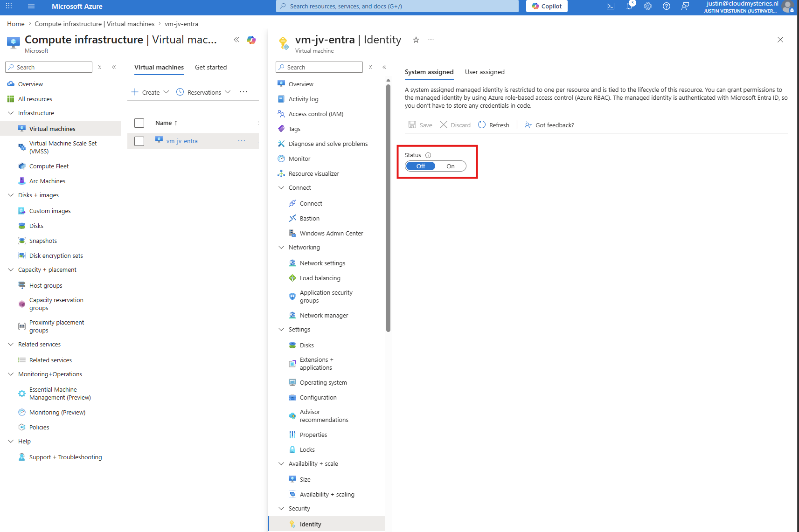799x532 pixels.
Task: Tick the select-all checkbox beside Name
Action: coord(139,123)
